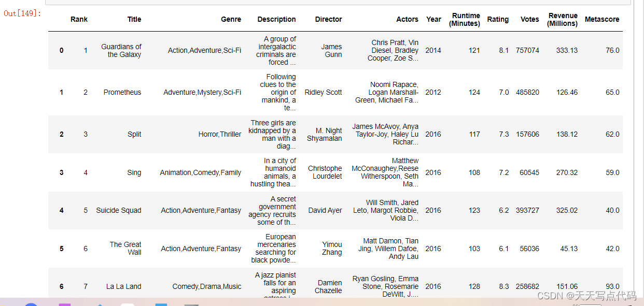Viewport: 644px width, 306px height.
Task: Click the Description column header
Action: click(276, 19)
